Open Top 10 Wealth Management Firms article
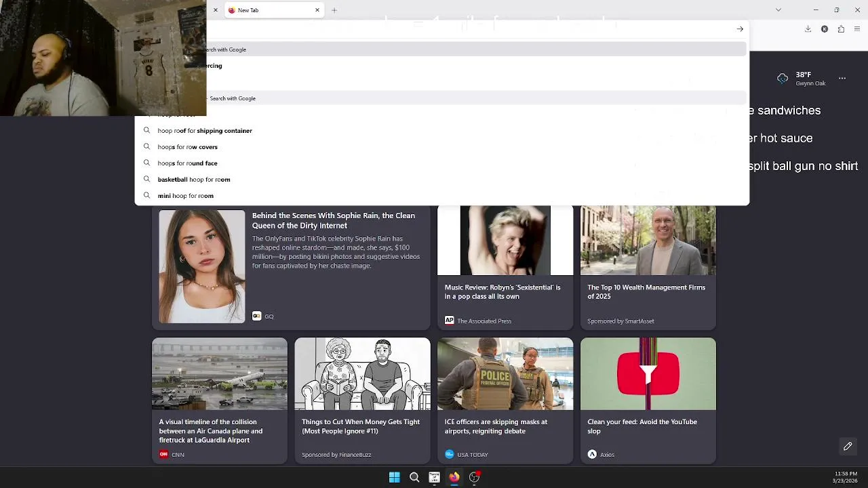 pyautogui.click(x=646, y=291)
